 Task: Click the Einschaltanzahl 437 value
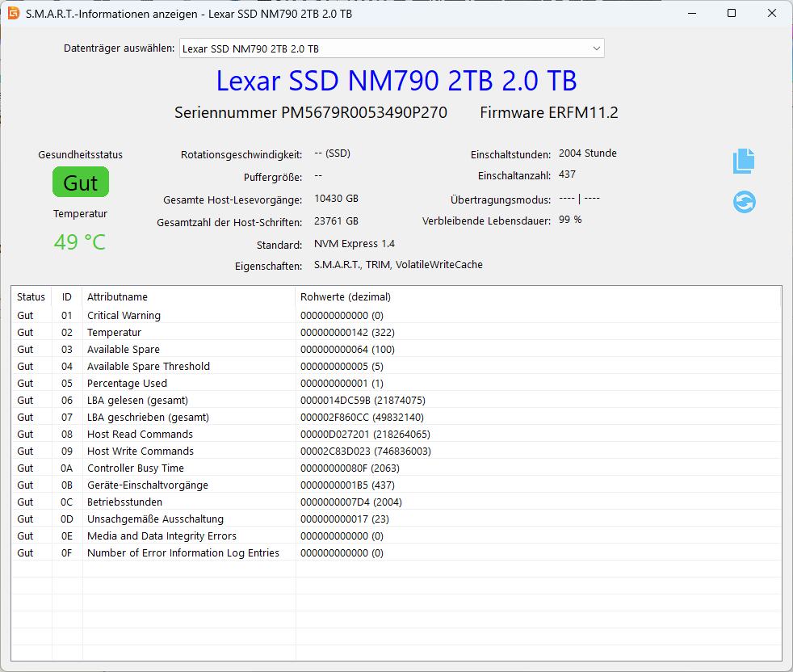click(567, 174)
